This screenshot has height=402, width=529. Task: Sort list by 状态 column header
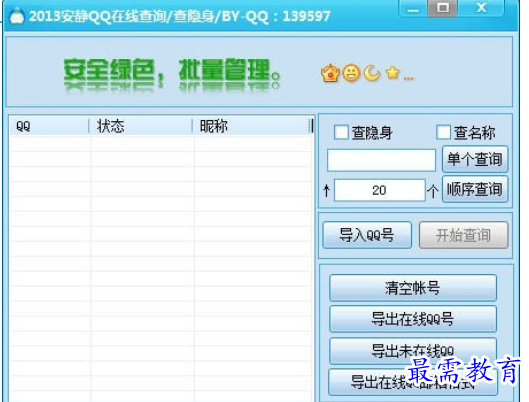coord(140,126)
